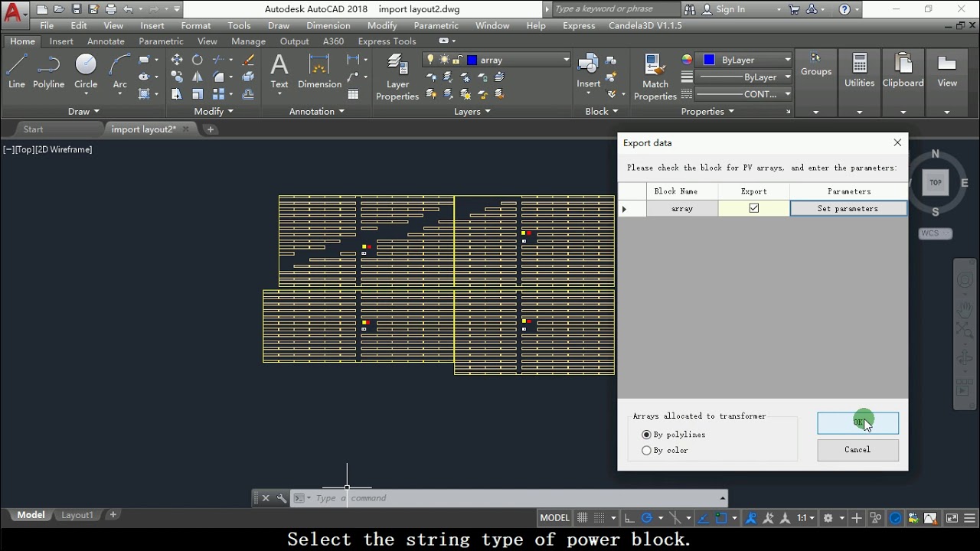Click OK in Export data dialog

(857, 422)
